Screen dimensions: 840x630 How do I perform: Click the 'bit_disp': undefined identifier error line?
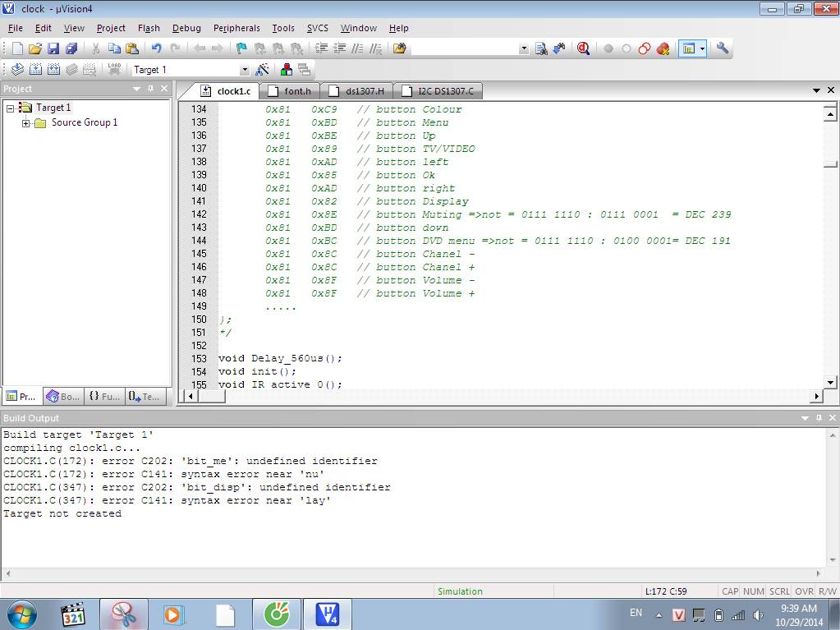coord(196,487)
